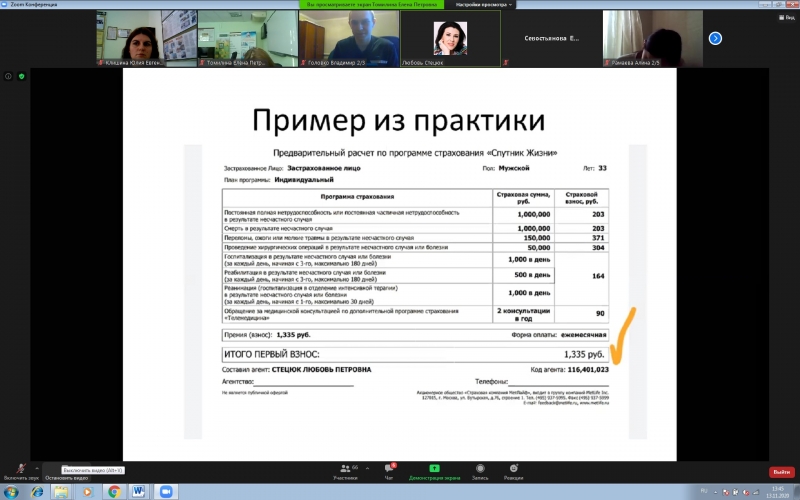The height and width of the screenshot is (500, 800).
Task: Select Севостьянова participant tile
Action: [x=552, y=38]
